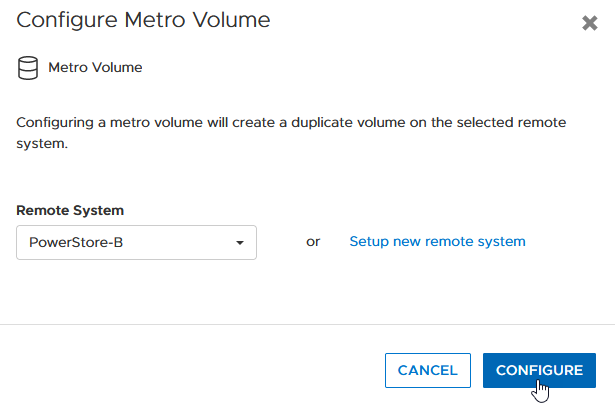
Task: Expand the Remote System dropdown arrow
Action: point(240,243)
